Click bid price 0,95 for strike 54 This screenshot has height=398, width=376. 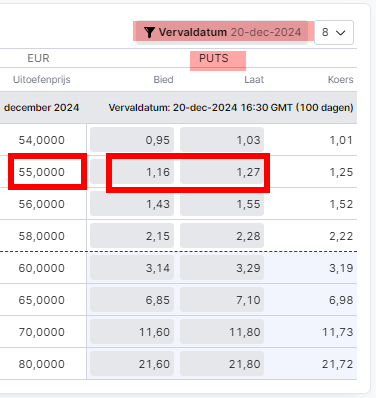tap(132, 140)
